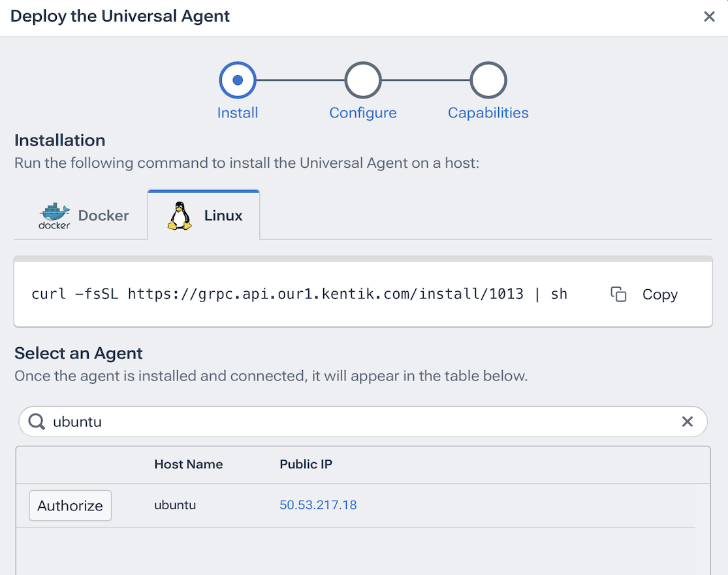The width and height of the screenshot is (728, 575).
Task: Click the Host Name column header
Action: 188,465
